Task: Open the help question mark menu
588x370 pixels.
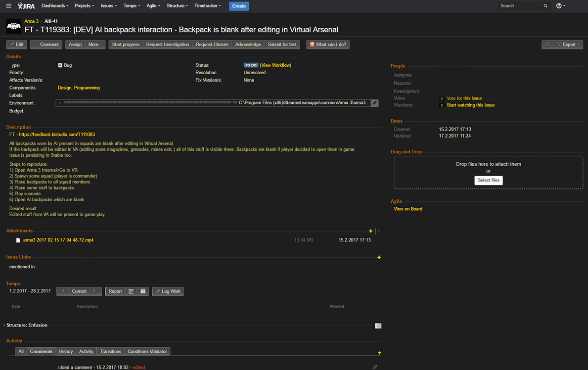Action: point(560,5)
